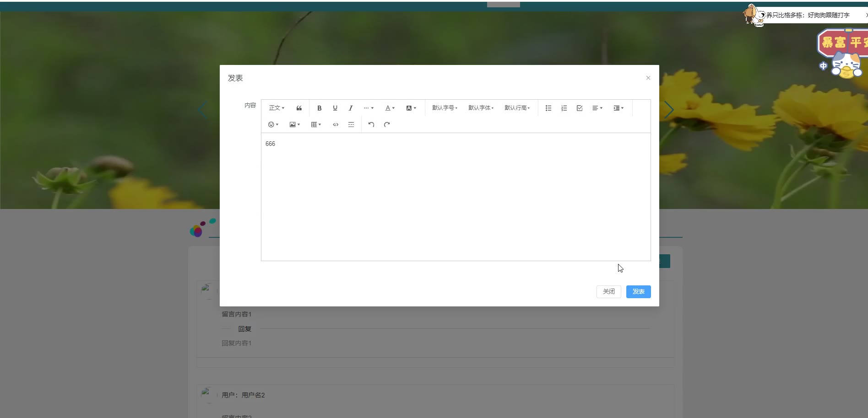Screen dimensions: 868x418
Task: Click the 用户名2 user name
Action: pos(253,395)
